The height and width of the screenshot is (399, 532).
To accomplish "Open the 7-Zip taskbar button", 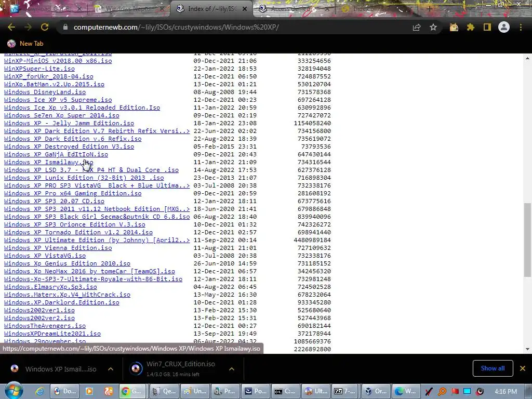I will 345,391.
